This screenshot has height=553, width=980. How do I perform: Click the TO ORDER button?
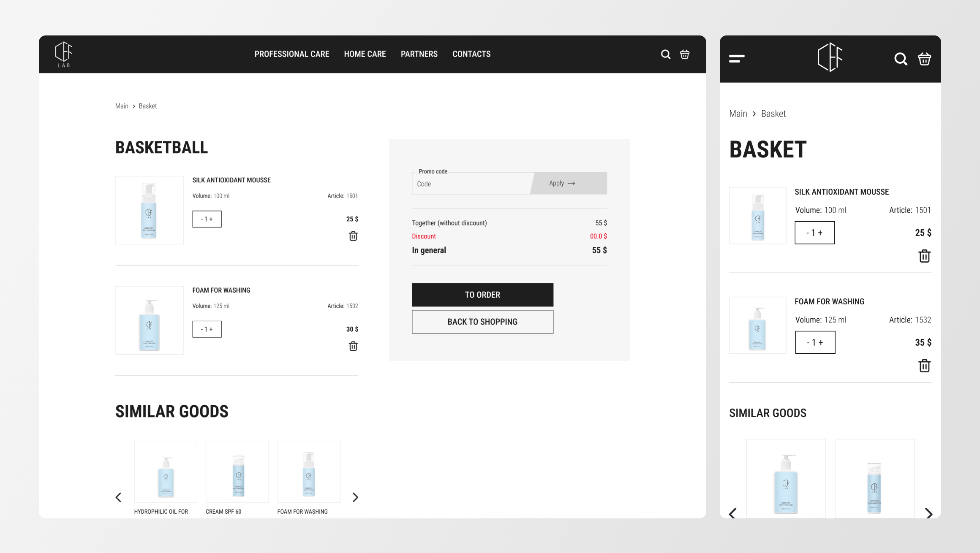(482, 295)
